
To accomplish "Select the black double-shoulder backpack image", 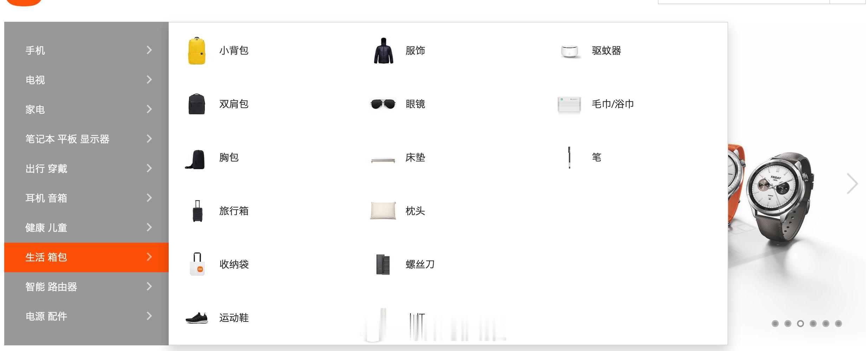I will [197, 104].
